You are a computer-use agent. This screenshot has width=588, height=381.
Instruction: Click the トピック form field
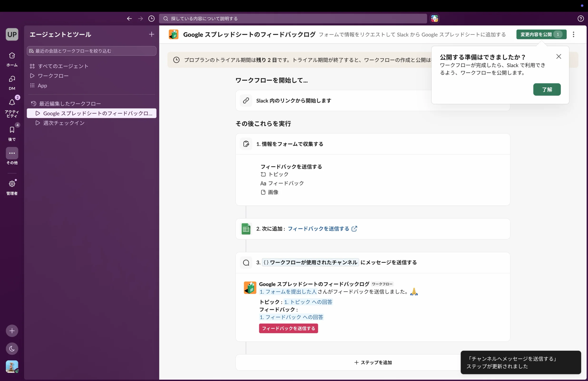point(274,174)
